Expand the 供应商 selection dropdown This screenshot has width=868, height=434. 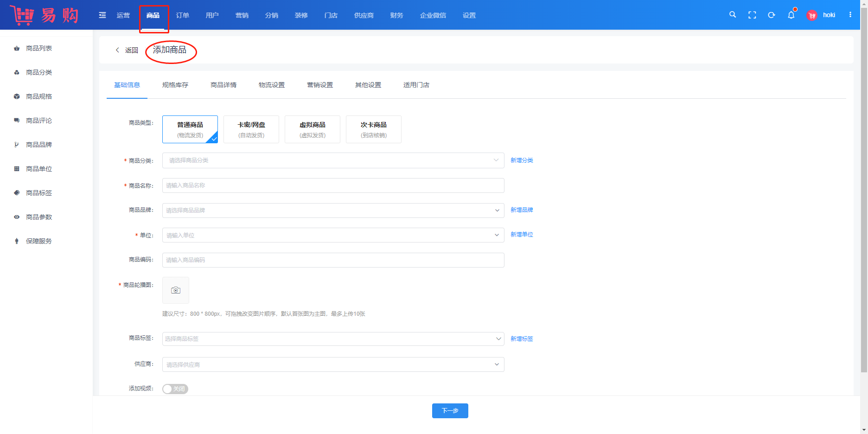point(333,364)
